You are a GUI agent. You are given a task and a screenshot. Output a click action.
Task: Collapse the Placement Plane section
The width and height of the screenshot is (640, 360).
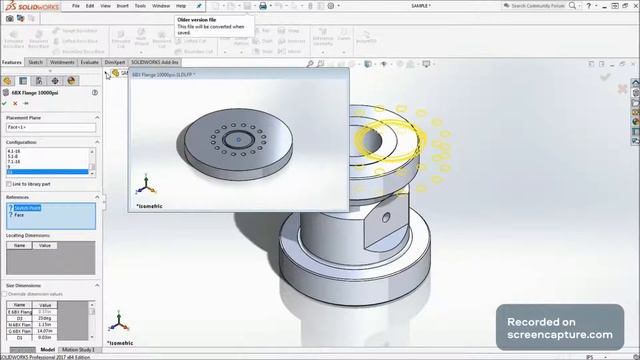97,118
